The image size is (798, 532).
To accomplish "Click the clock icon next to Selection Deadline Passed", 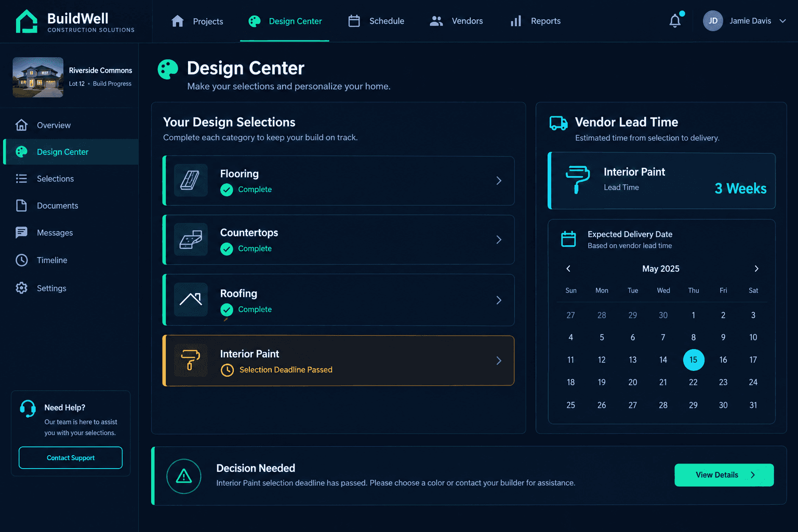I will [227, 370].
